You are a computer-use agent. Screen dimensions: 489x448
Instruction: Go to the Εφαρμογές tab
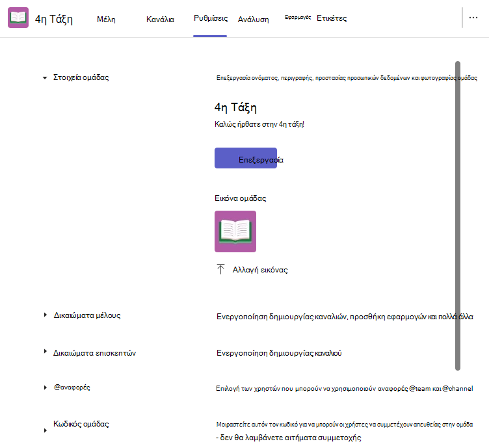pos(298,18)
